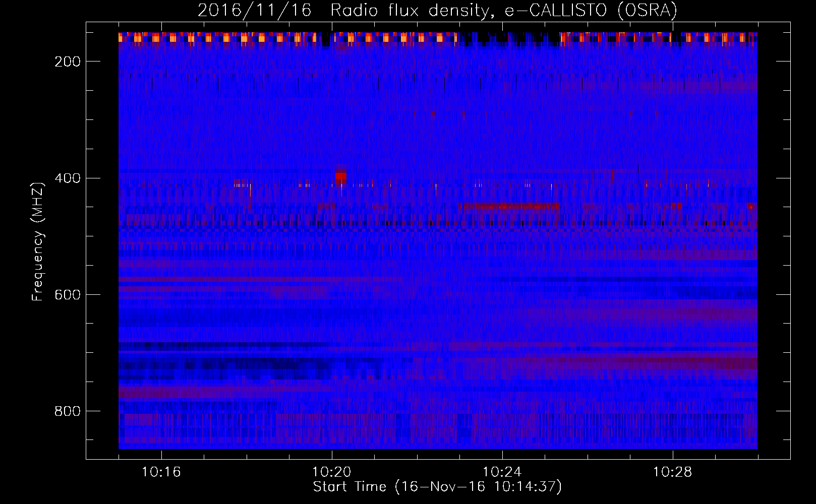Click the plot title 'Radio flux density, e-CALLISTO (OSRA)'
Image resolution: width=816 pixels, height=504 pixels.
click(x=504, y=10)
